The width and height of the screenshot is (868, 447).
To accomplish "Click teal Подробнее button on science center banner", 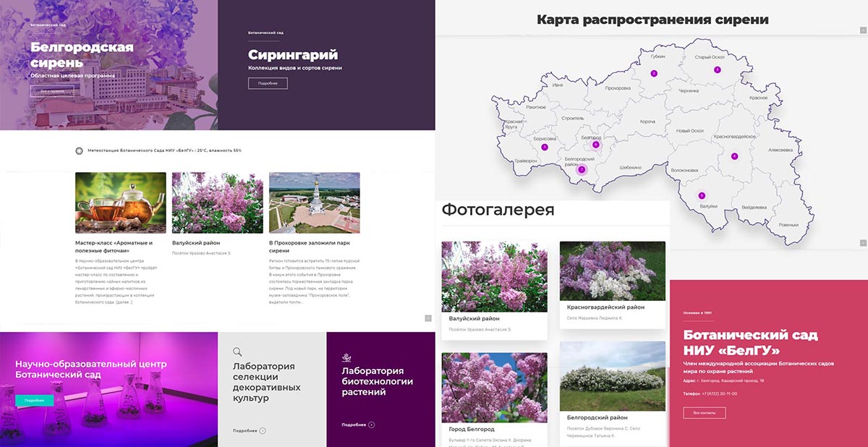I will [x=34, y=400].
